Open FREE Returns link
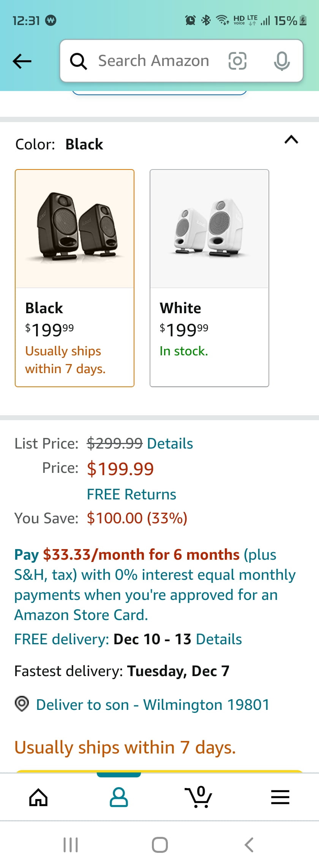Image resolution: width=319 pixels, height=868 pixels. [131, 494]
